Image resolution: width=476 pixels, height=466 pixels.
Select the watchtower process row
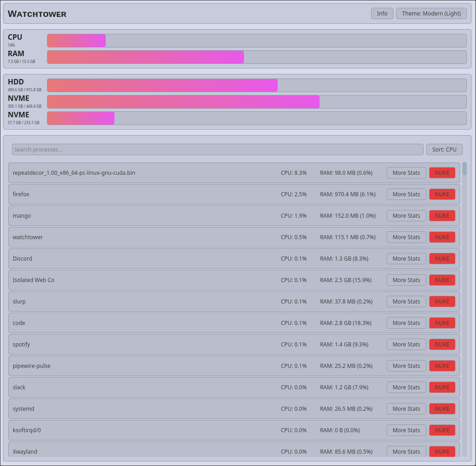coord(137,237)
